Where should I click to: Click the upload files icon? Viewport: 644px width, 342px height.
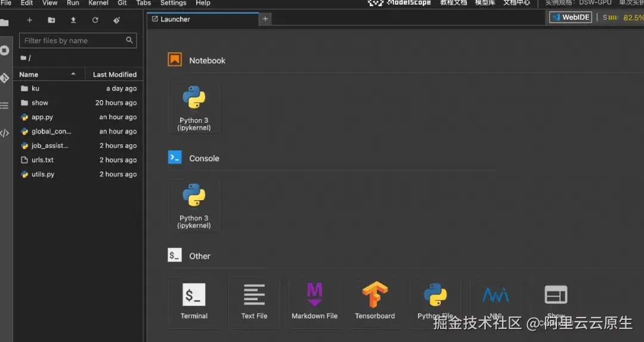73,20
